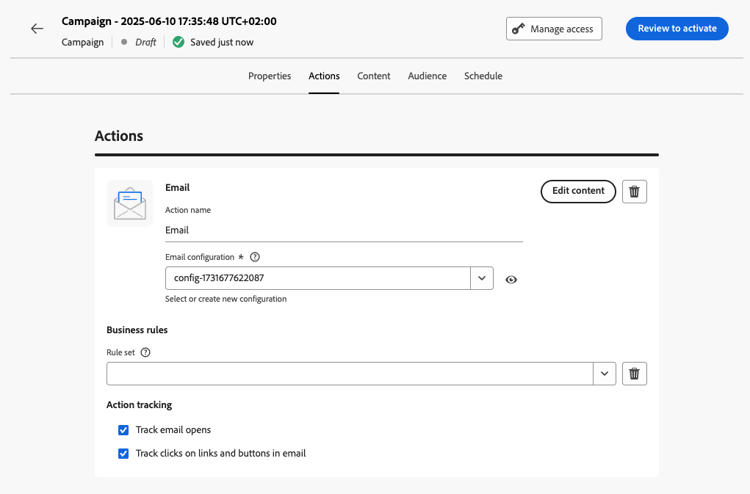Click the green saved status checkmark

pos(178,42)
